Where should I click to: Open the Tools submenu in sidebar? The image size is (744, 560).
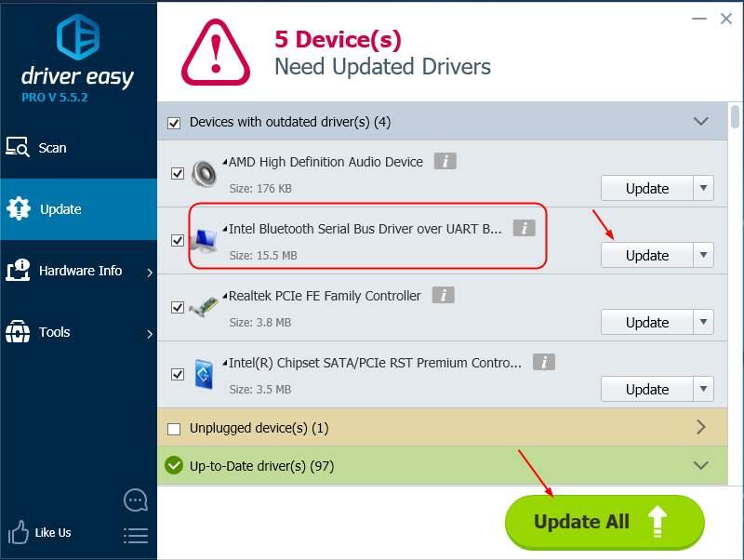coord(78,332)
